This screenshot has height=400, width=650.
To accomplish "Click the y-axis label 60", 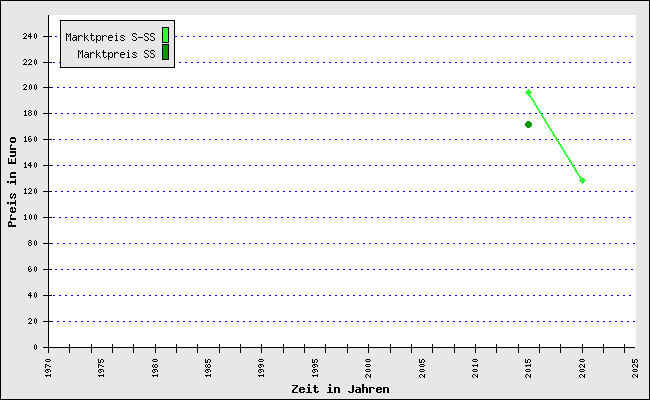I will click(x=33, y=269).
